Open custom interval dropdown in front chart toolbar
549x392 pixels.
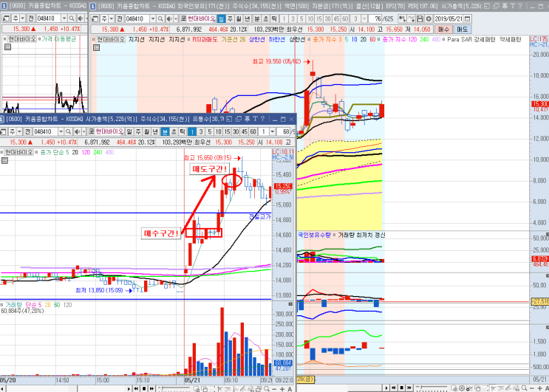[273, 131]
